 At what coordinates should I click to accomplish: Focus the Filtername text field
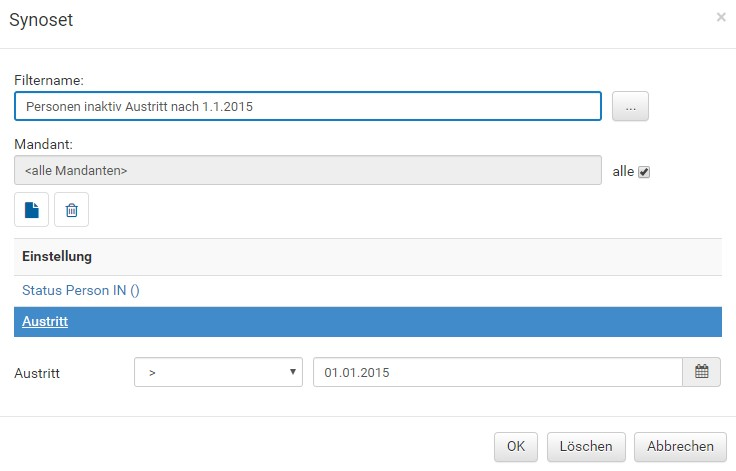tap(308, 106)
